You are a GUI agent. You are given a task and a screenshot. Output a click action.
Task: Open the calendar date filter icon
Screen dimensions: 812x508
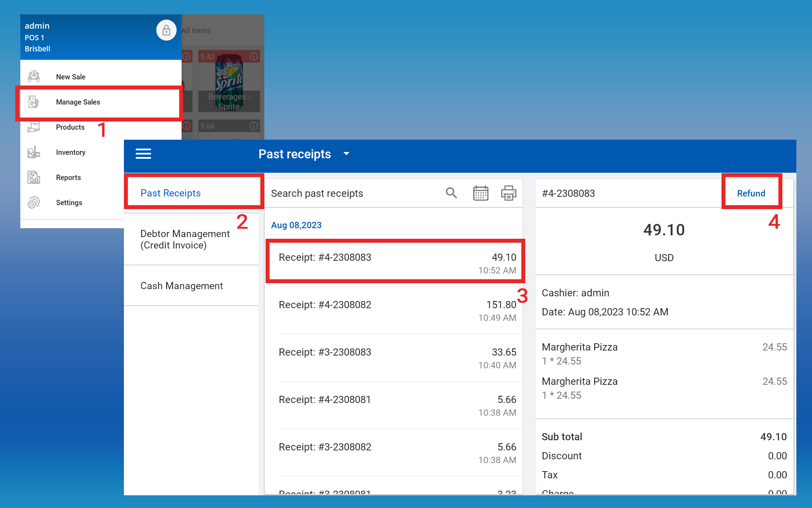(x=480, y=193)
